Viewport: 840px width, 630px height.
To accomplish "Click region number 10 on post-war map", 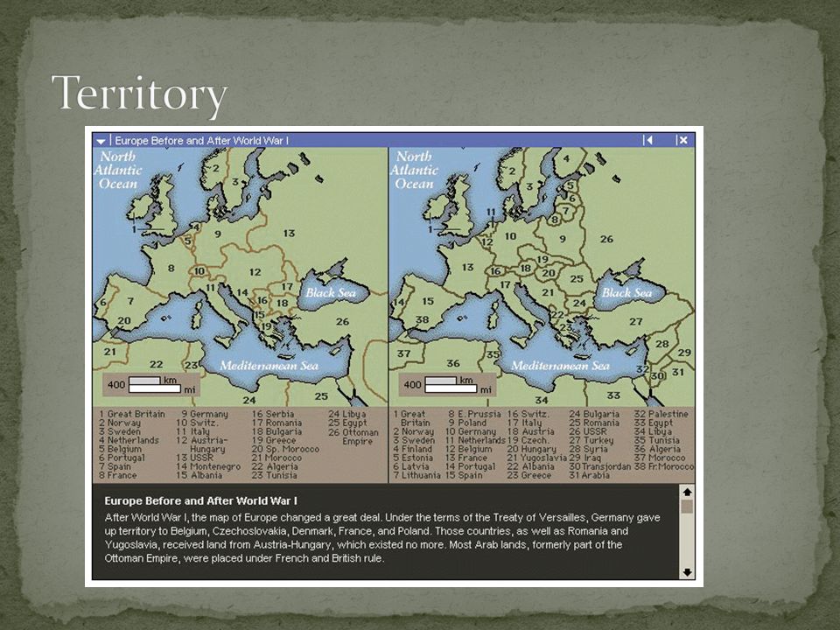I will point(510,235).
